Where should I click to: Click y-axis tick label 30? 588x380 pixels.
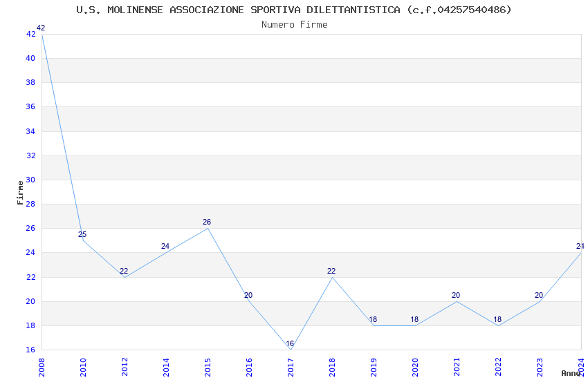[x=30, y=180]
